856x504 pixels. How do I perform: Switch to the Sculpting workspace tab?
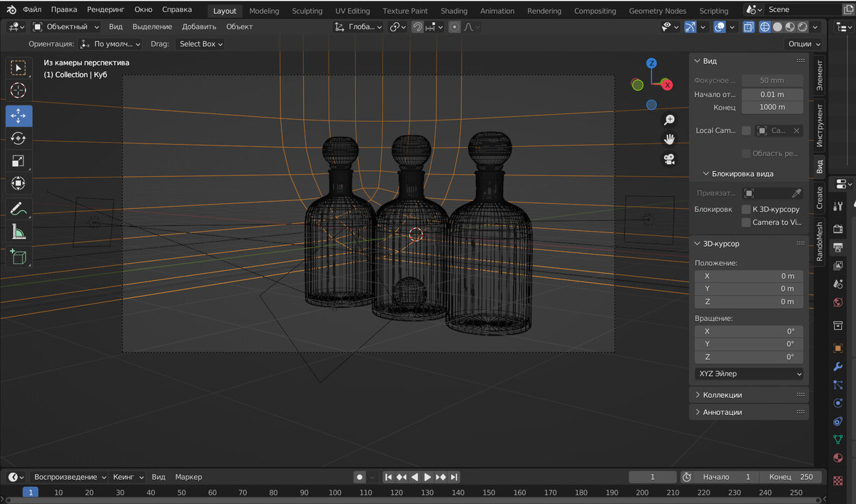pos(307,11)
